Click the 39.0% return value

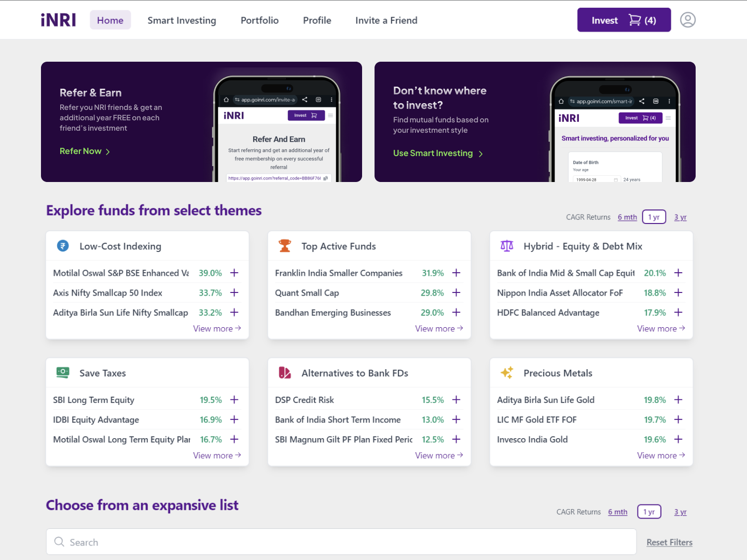(x=210, y=273)
